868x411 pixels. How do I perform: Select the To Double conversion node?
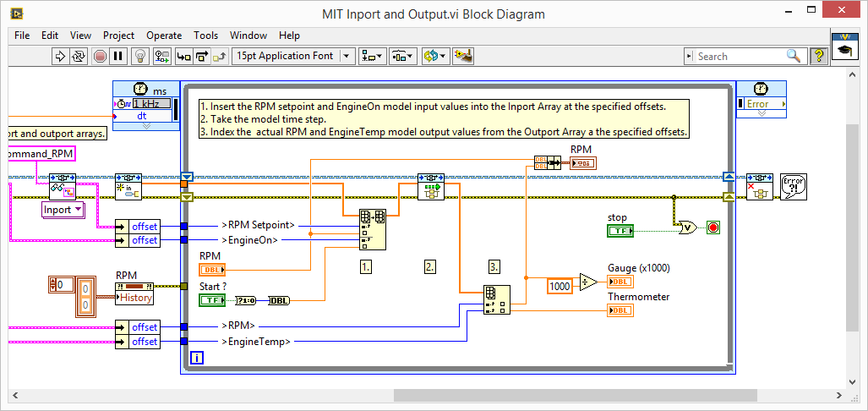click(x=280, y=300)
